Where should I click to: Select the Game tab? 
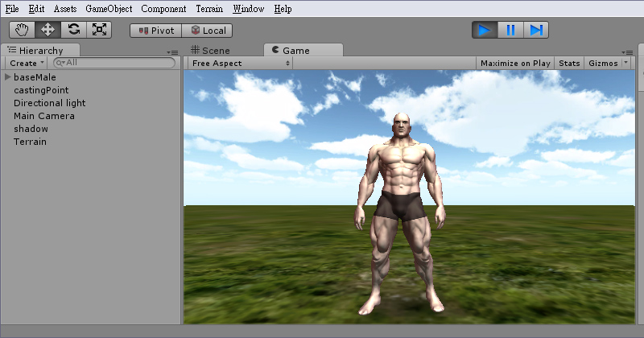[x=303, y=50]
